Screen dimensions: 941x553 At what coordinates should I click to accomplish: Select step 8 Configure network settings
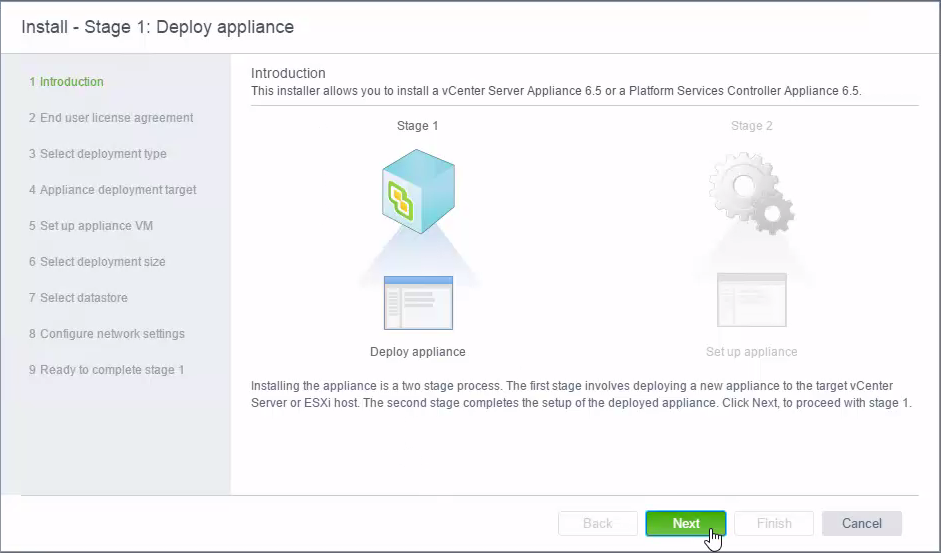(x=107, y=334)
